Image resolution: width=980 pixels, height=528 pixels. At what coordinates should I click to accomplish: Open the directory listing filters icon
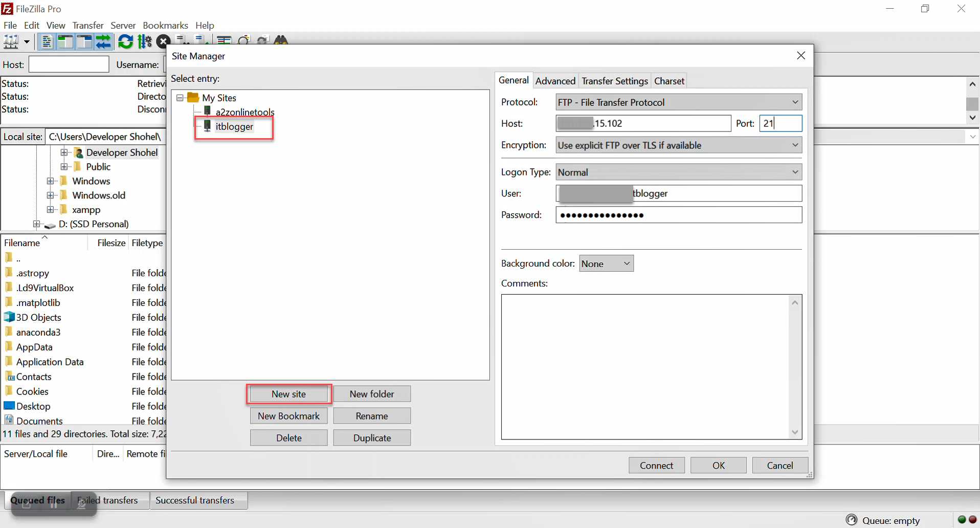point(224,40)
